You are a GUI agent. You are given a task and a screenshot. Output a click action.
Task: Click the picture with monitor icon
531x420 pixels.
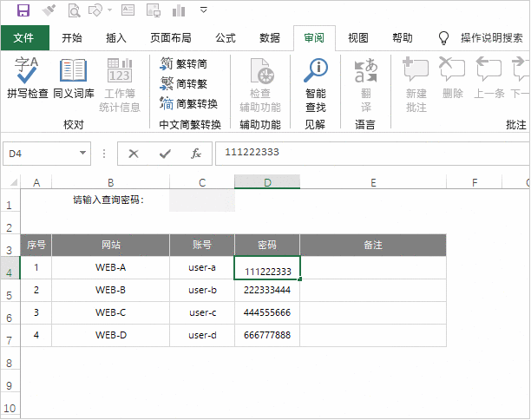154,10
